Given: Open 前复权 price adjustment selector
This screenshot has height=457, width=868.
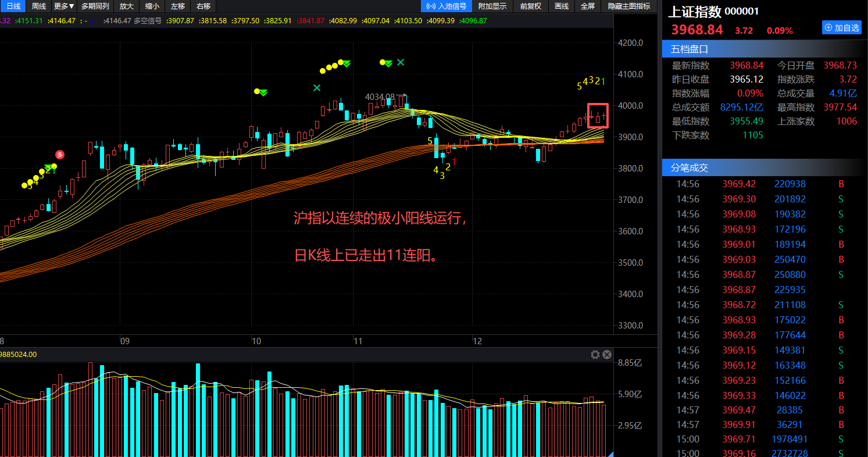Looking at the screenshot, I should (x=530, y=6).
